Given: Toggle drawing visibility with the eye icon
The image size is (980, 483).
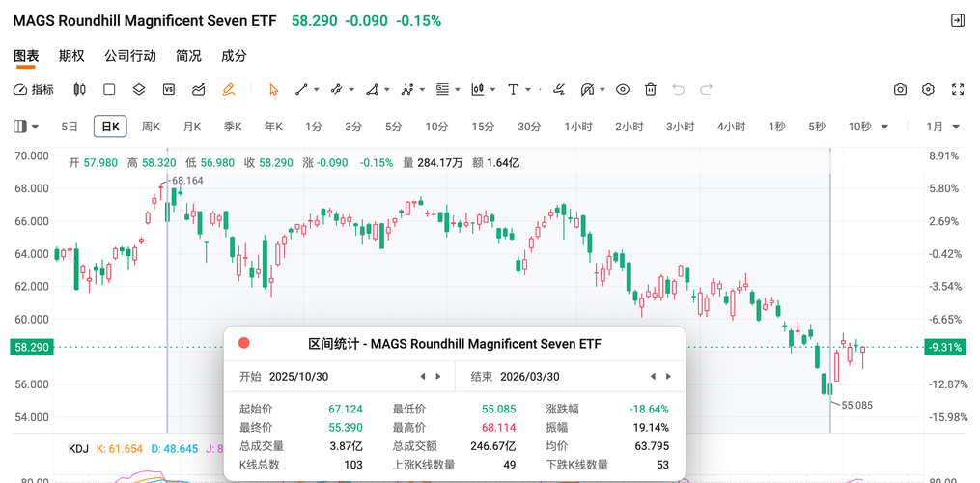Looking at the screenshot, I should pos(623,89).
